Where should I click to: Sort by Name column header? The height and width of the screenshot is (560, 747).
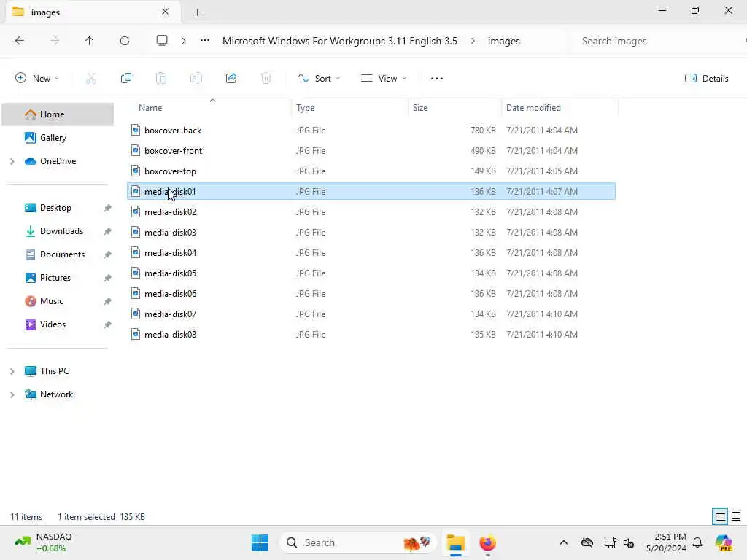tap(209, 108)
